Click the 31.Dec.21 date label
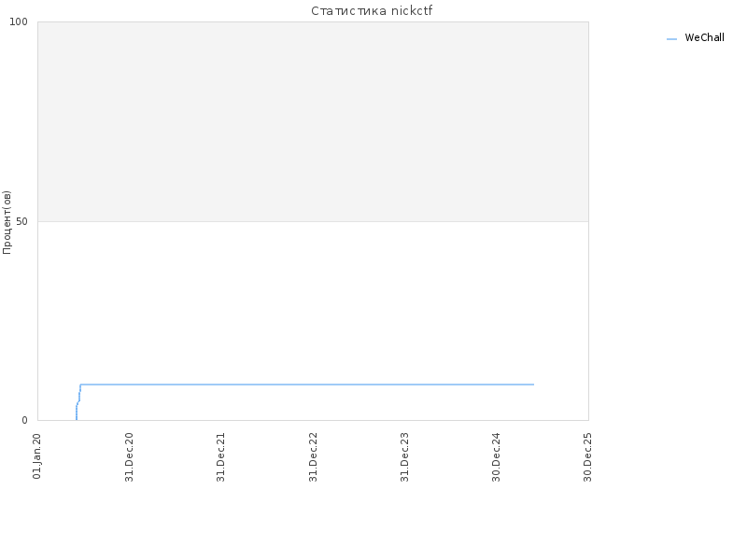The image size is (747, 560). pyautogui.click(x=220, y=457)
